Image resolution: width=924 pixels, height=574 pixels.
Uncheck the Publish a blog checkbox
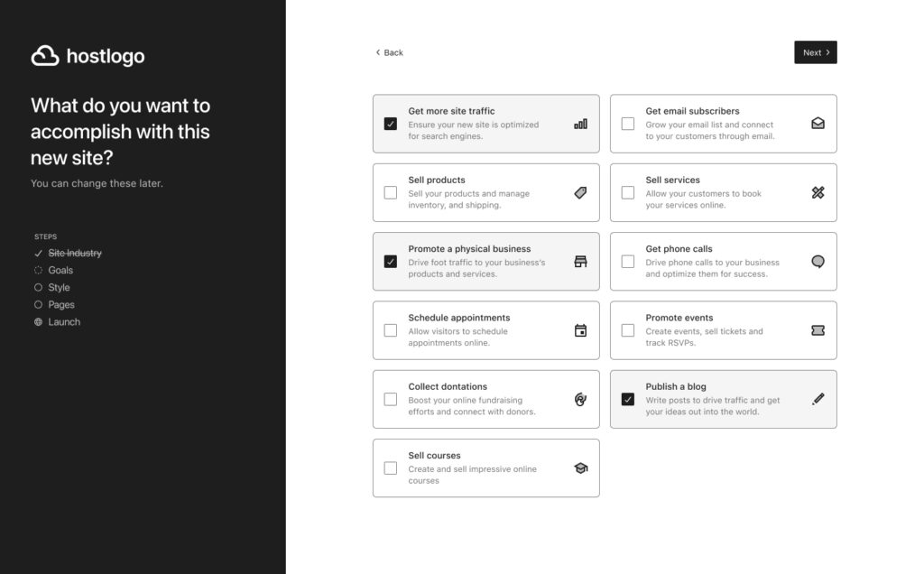[628, 400]
